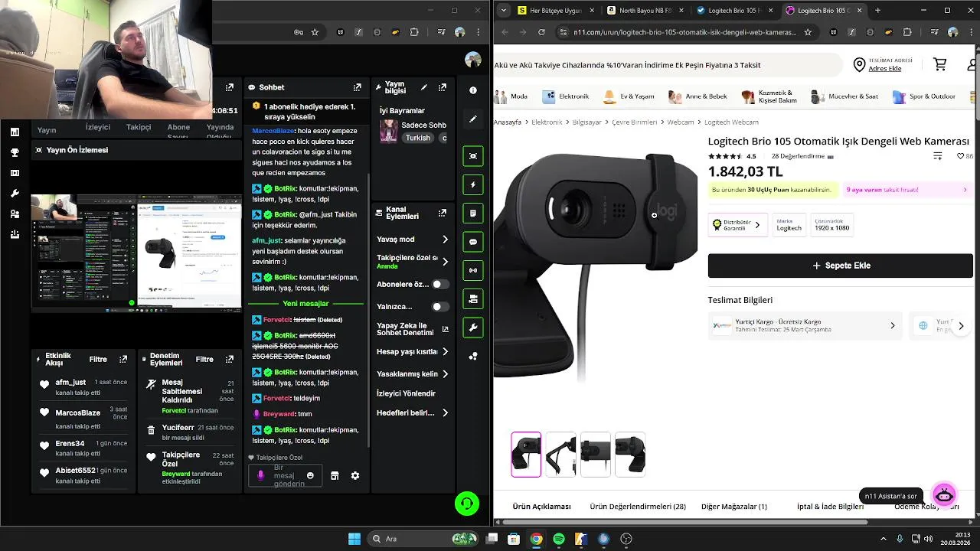Viewport: 980px width, 551px height.
Task: Toggle the Abonelere özel switch
Action: click(439, 284)
